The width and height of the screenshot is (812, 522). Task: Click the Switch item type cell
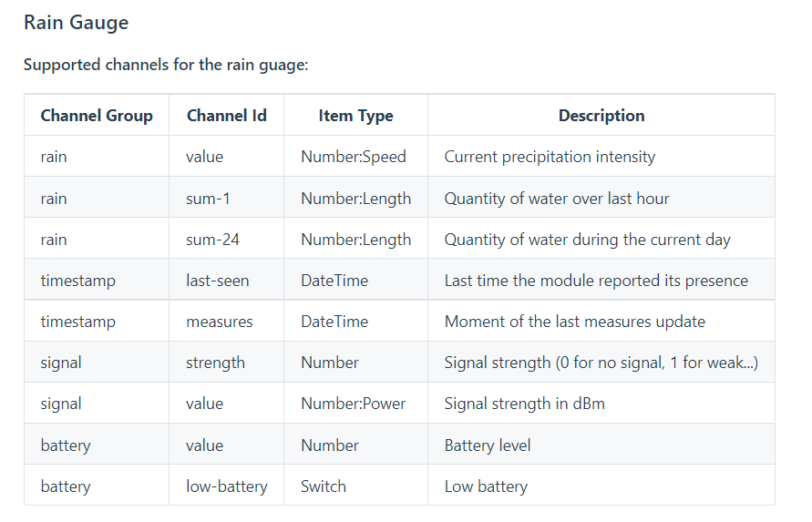tap(324, 486)
